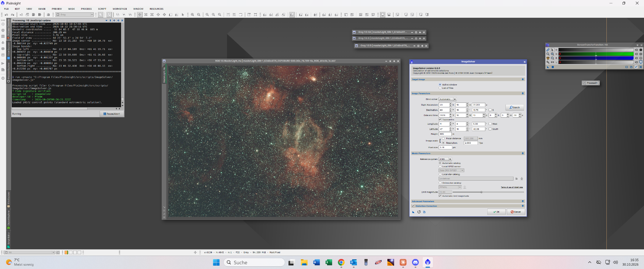
Task: Open Excel from the Windows taskbar
Action: pos(329,263)
